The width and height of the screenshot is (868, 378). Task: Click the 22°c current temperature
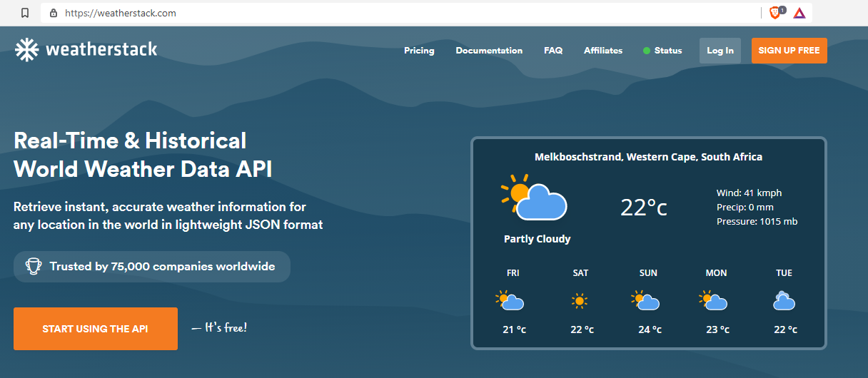[x=644, y=207]
